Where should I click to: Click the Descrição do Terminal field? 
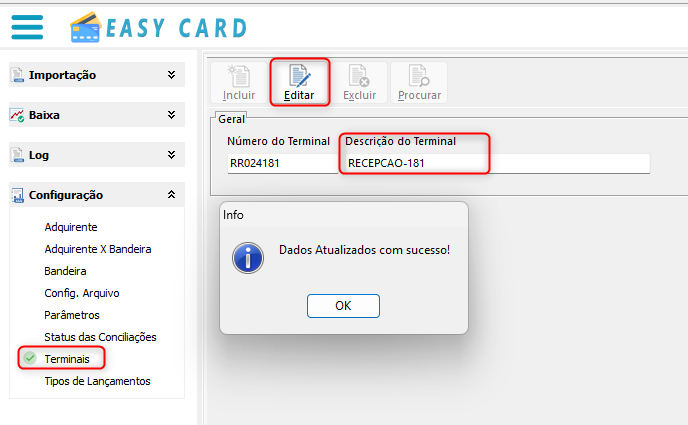point(497,163)
